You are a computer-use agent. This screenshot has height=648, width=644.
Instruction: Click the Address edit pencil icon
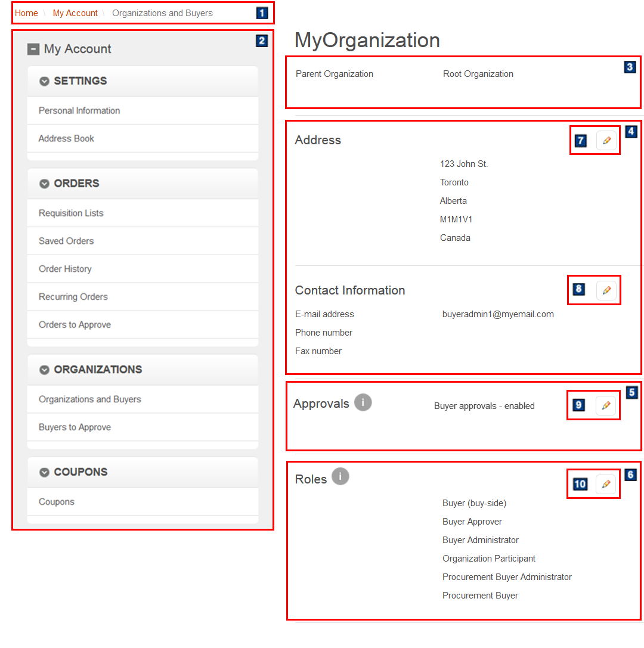(x=606, y=141)
